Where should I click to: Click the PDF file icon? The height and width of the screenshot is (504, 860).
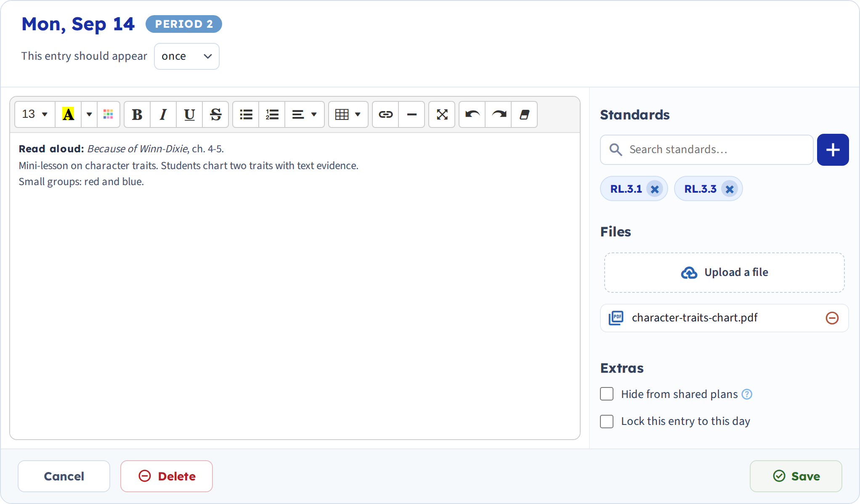(x=616, y=318)
